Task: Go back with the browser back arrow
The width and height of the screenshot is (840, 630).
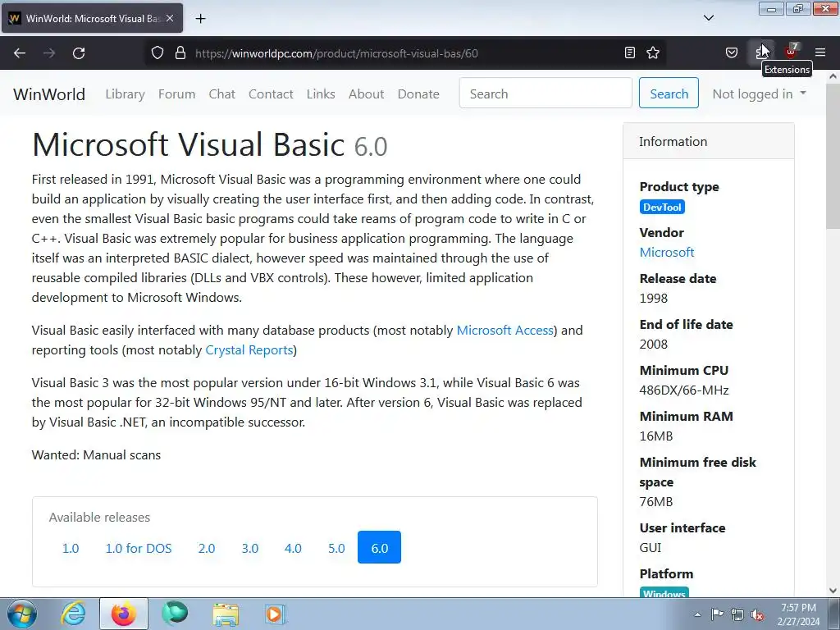Action: pos(20,53)
